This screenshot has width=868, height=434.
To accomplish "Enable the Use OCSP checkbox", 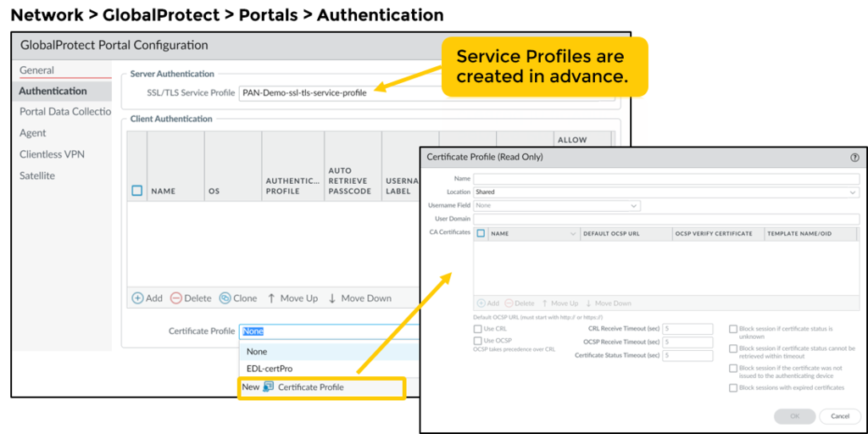I will 478,341.
